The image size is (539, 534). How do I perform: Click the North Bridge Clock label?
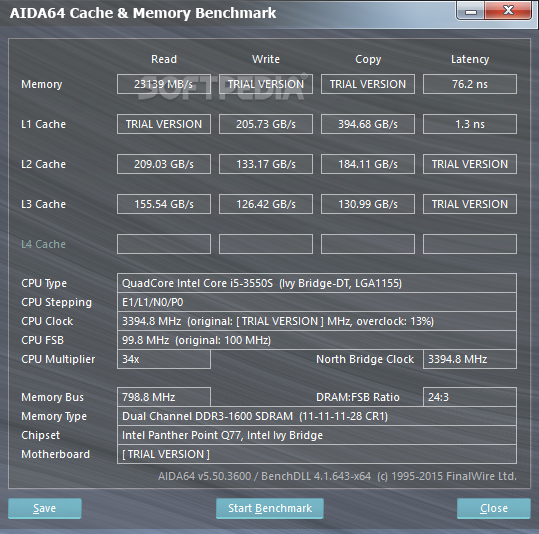click(x=365, y=359)
